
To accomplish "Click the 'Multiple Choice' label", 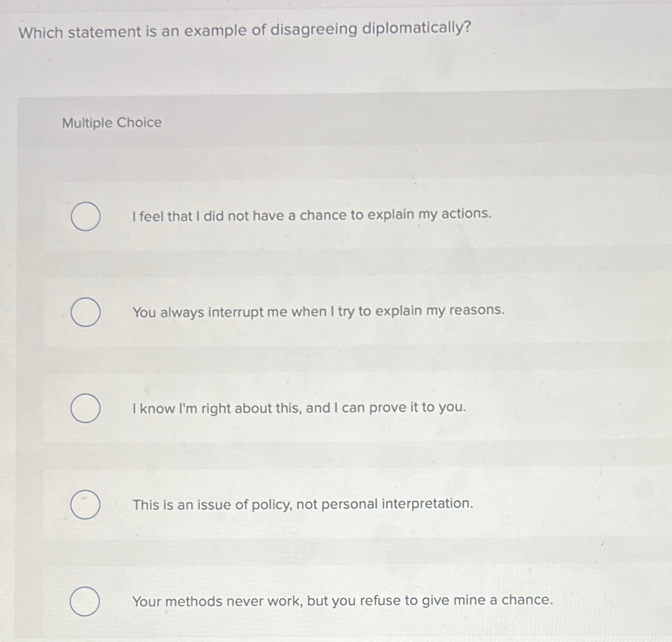I will click(111, 123).
